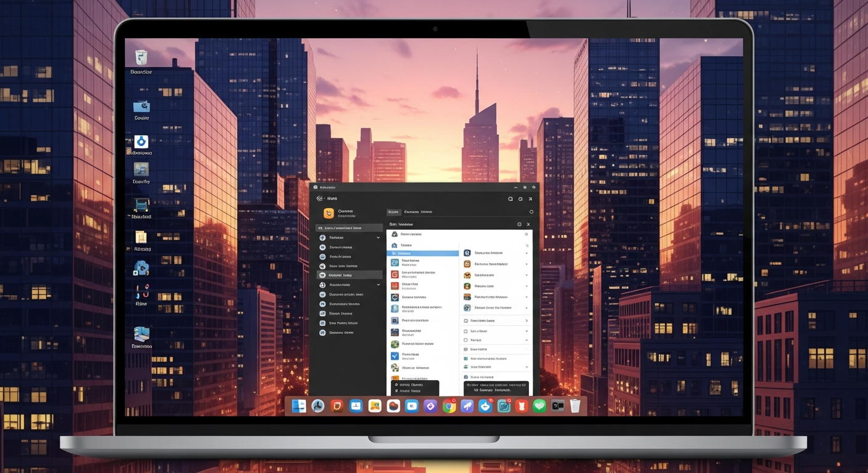Tick the first checkbox in the right panel
This screenshot has width=868, height=473.
pos(465,331)
